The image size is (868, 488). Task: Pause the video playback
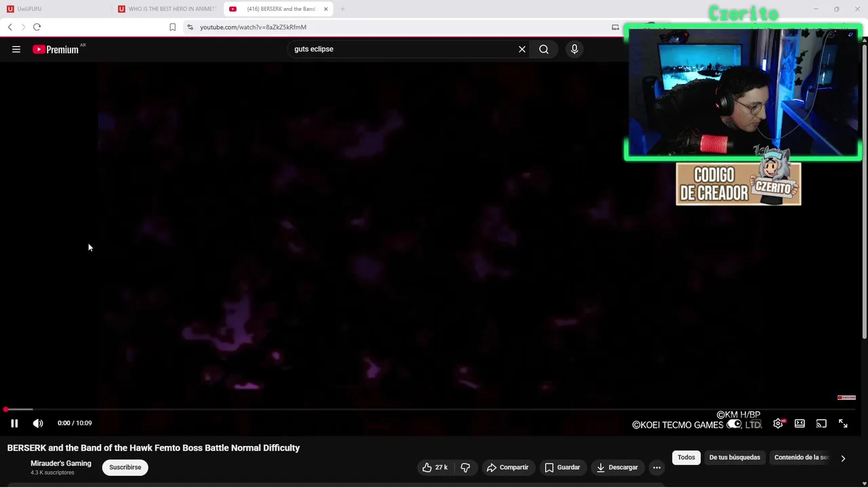pos(14,424)
